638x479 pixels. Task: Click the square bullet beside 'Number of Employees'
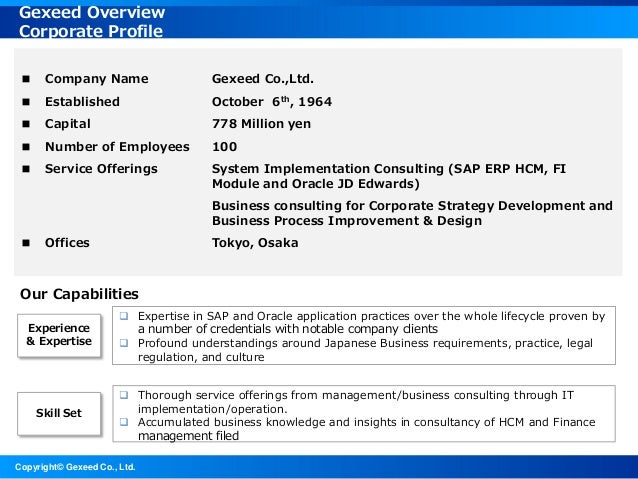click(26, 147)
